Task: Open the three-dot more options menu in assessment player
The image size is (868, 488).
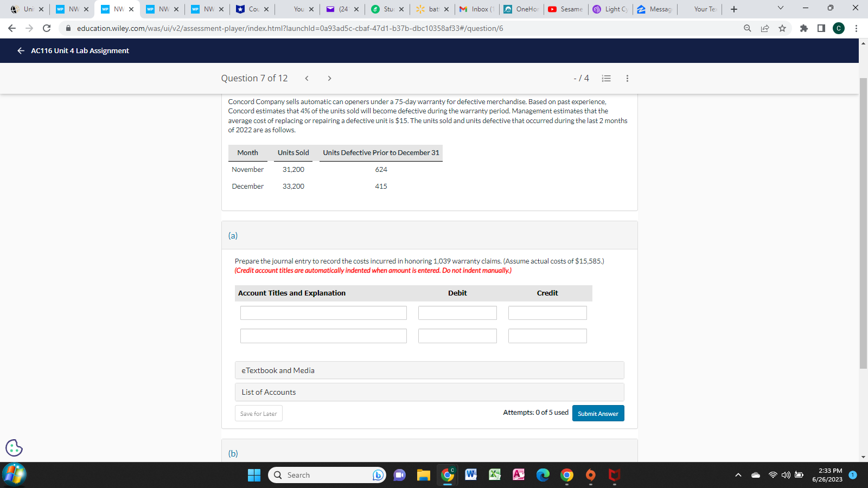Action: point(627,78)
